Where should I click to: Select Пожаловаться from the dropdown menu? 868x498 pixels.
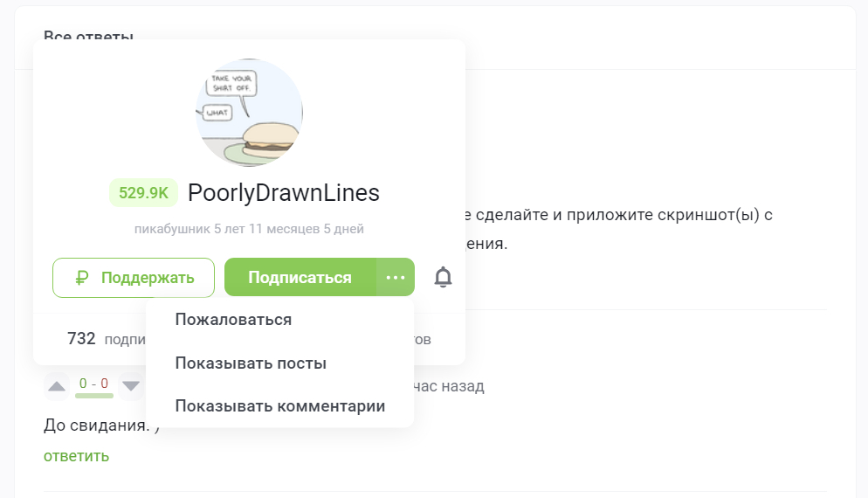(x=233, y=320)
